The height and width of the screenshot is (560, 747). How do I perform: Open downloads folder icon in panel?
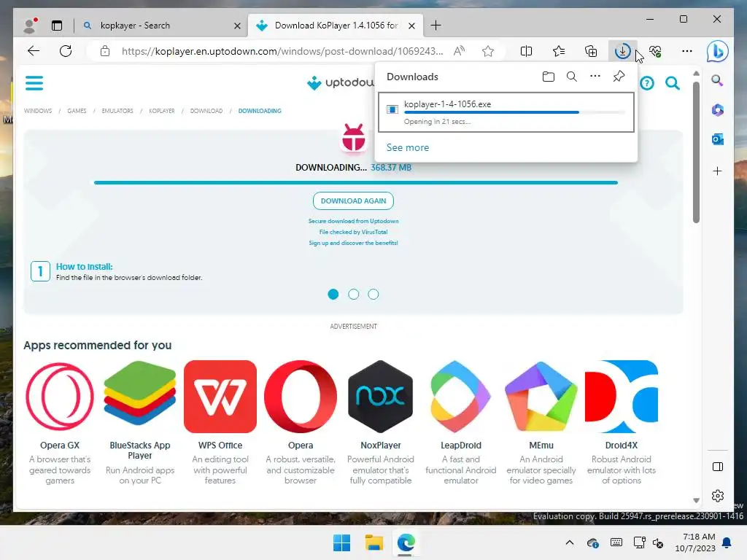[549, 77]
